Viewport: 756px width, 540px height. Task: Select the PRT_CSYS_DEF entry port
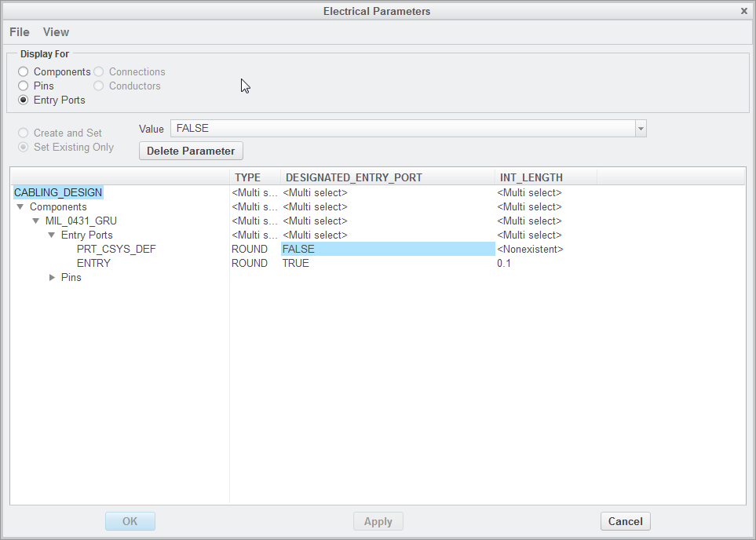[x=116, y=250]
